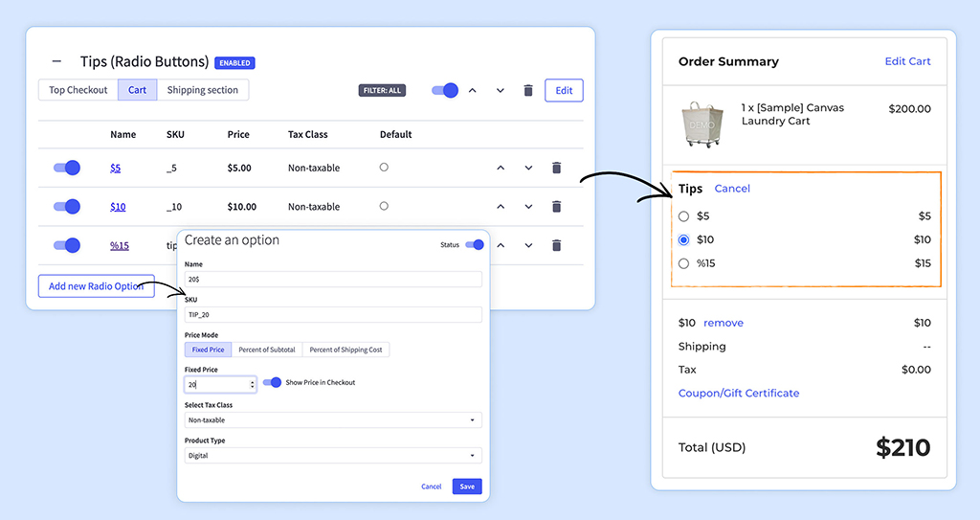Select Fixed Price mode
This screenshot has height=520, width=980.
pos(208,350)
